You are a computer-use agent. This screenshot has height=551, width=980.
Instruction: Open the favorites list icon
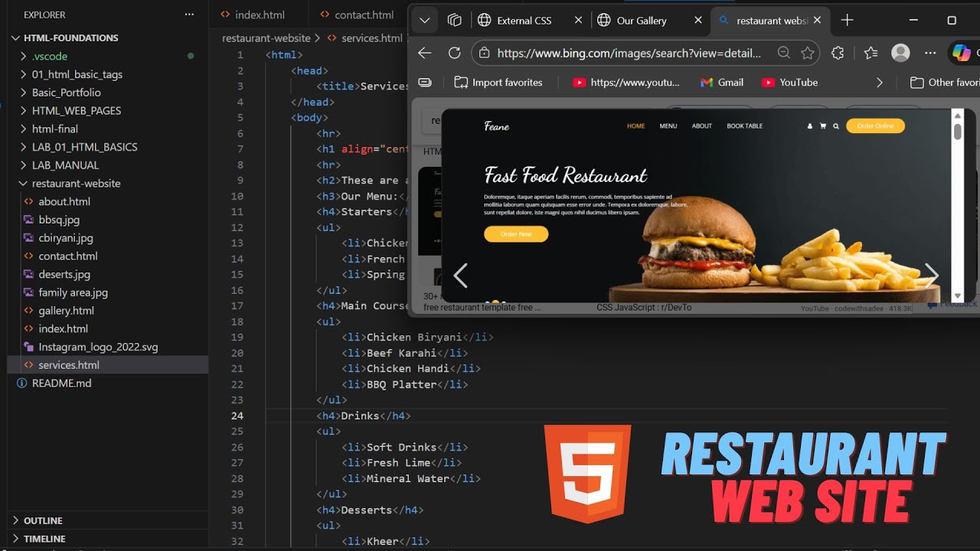point(871,53)
